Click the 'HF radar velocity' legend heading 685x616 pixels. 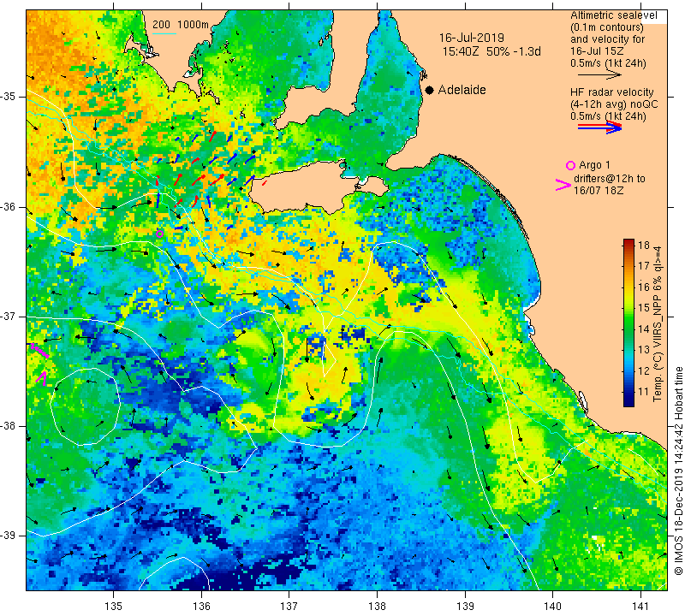611,92
